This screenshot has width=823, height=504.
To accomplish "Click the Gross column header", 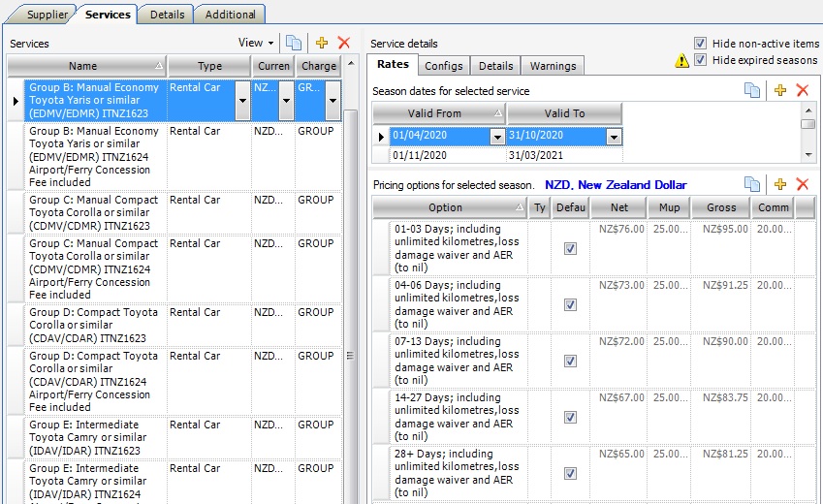I will tap(720, 207).
